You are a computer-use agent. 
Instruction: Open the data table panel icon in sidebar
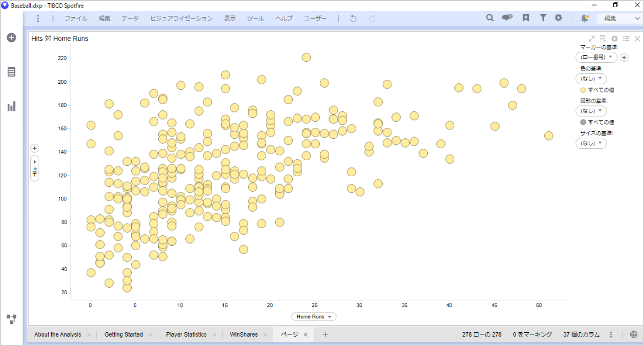click(x=11, y=72)
